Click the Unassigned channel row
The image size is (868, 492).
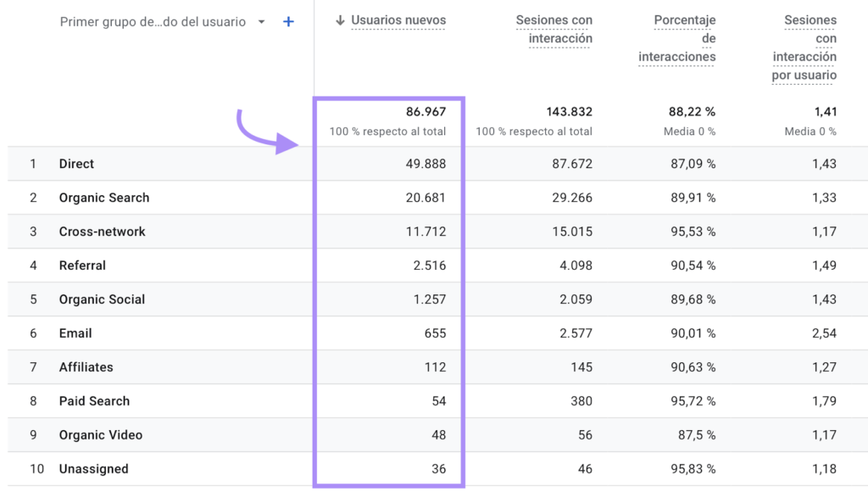[93, 469]
